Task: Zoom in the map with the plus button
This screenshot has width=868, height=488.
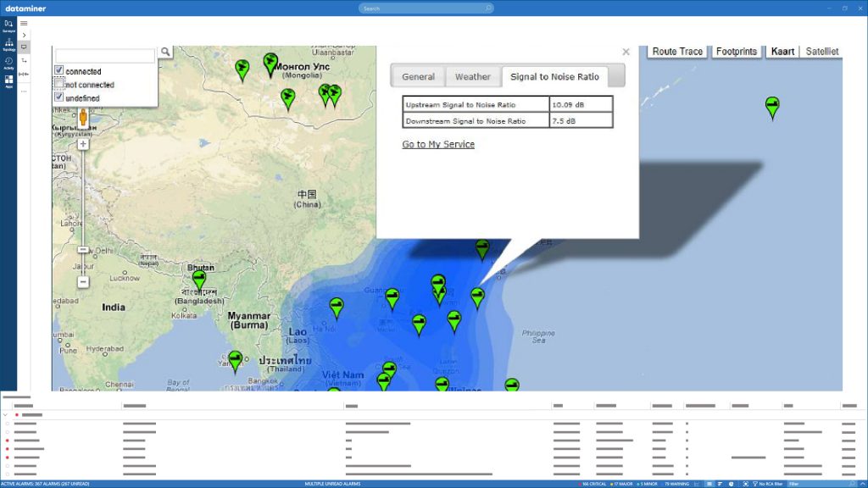Action: pyautogui.click(x=83, y=144)
